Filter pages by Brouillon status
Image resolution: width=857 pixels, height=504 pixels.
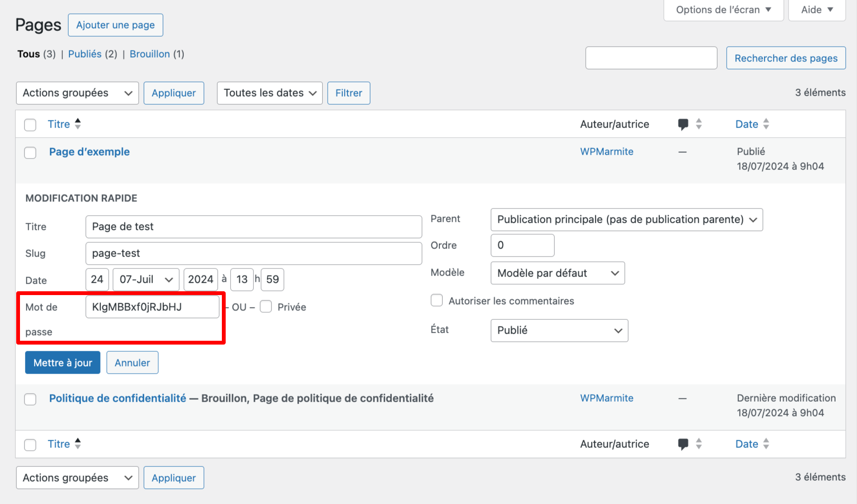[x=149, y=54]
